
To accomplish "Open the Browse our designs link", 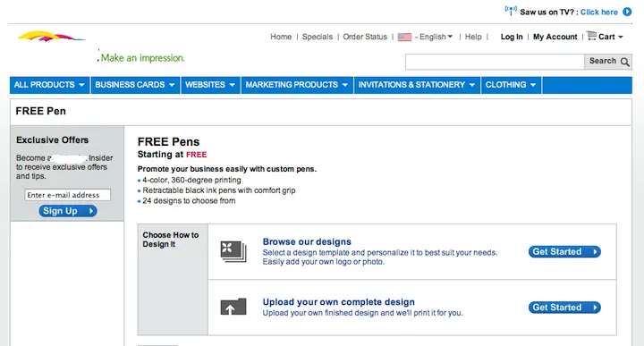I will pos(307,241).
